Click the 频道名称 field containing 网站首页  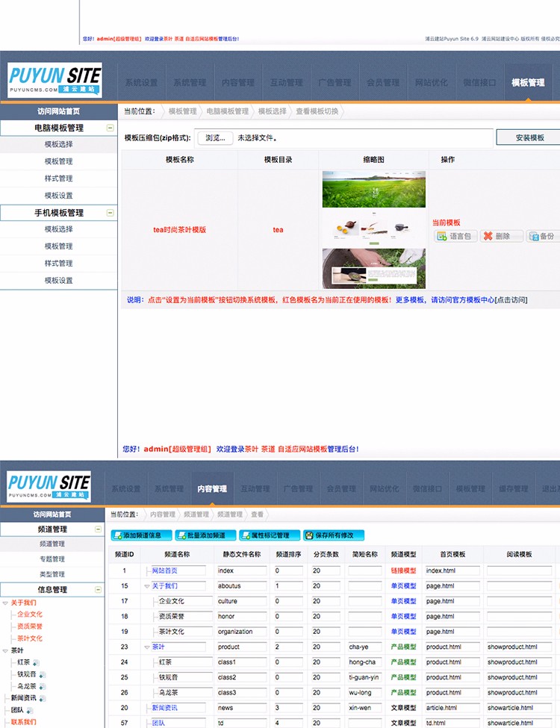pos(178,570)
